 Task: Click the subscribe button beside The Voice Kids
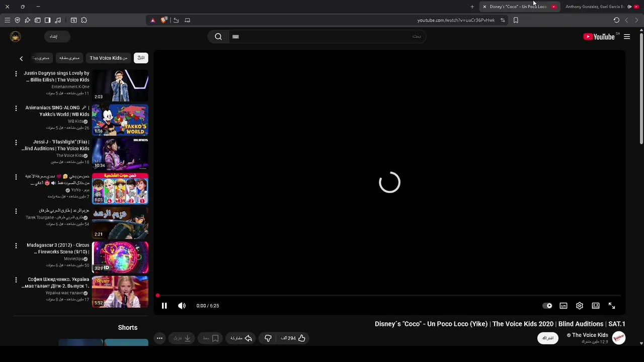click(548, 338)
